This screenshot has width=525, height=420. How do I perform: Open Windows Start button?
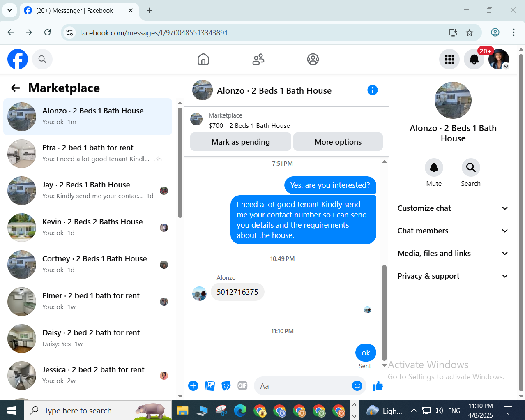click(x=12, y=411)
